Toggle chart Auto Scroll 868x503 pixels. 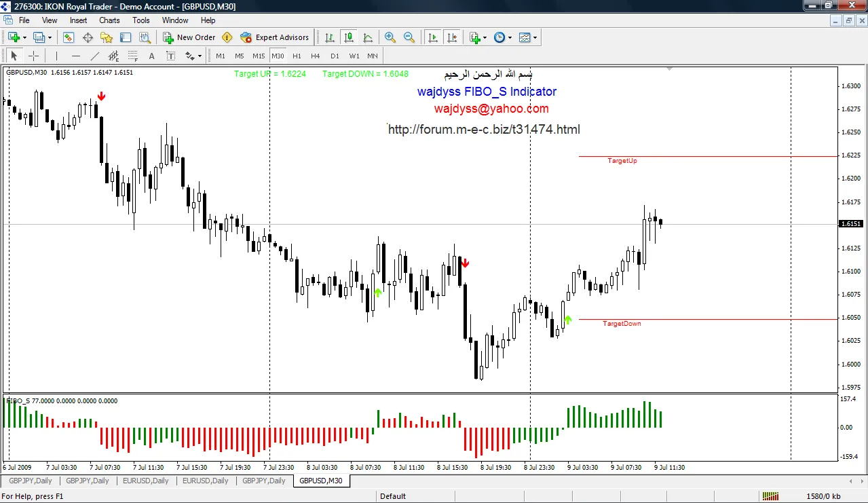click(x=433, y=38)
